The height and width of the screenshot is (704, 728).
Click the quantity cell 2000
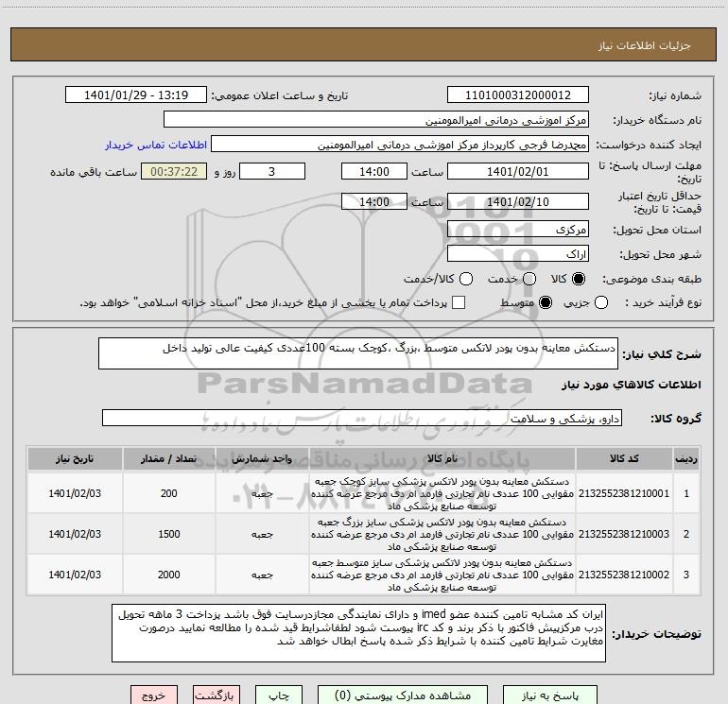168,575
